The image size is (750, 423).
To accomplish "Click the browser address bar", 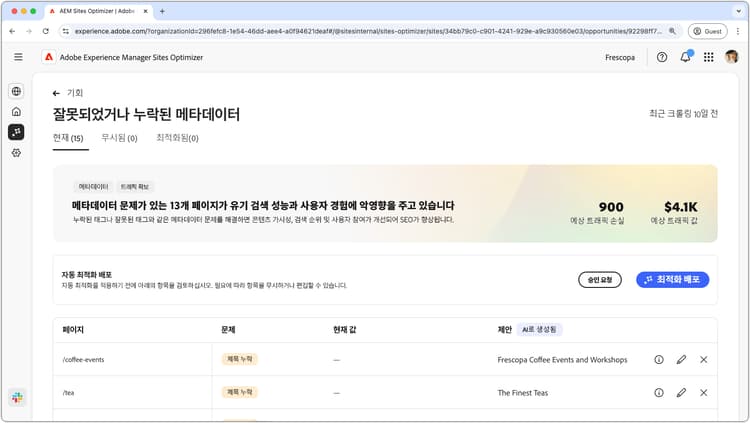I will pos(368,31).
